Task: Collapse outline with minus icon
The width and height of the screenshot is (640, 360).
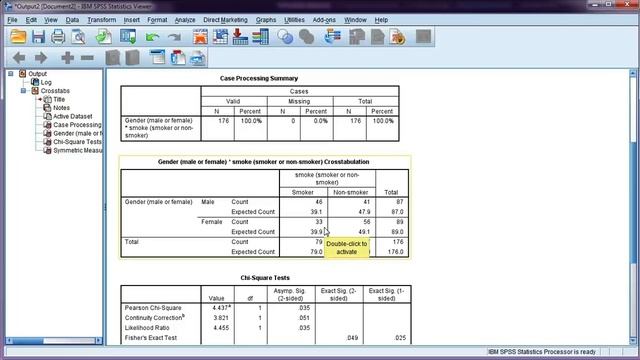Action: 87,58
